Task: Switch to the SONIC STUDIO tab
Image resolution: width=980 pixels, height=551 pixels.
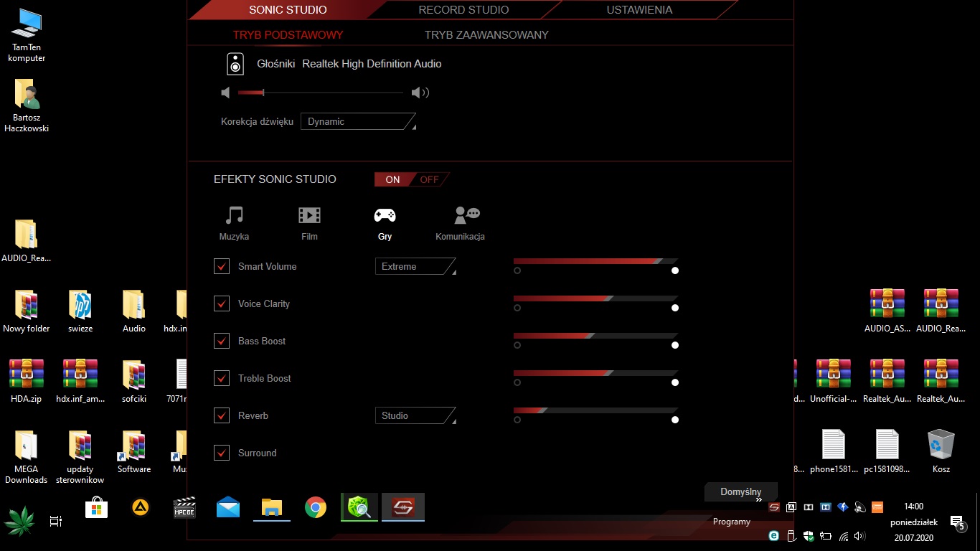Action: coord(288,10)
